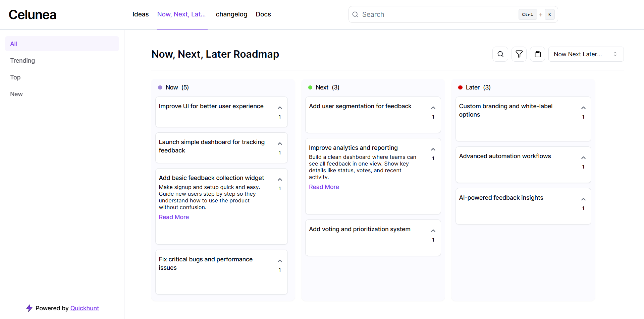Open the filter funnel button
This screenshot has height=319, width=644.
coord(519,54)
